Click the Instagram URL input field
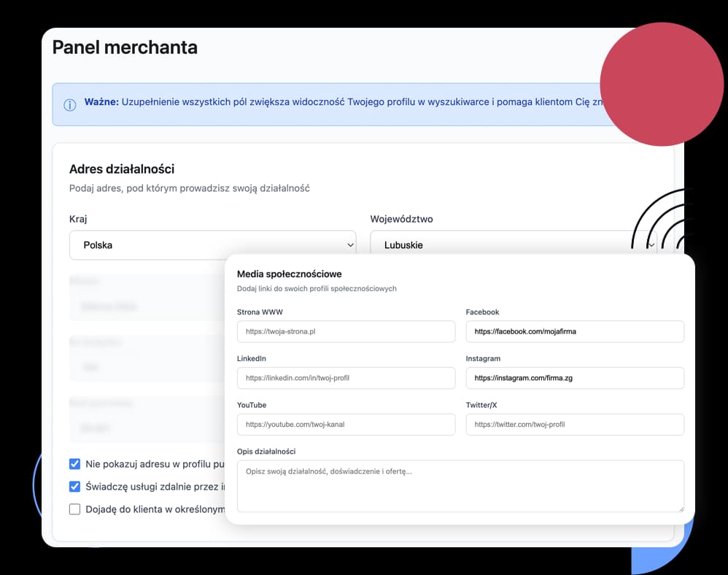 (575, 378)
